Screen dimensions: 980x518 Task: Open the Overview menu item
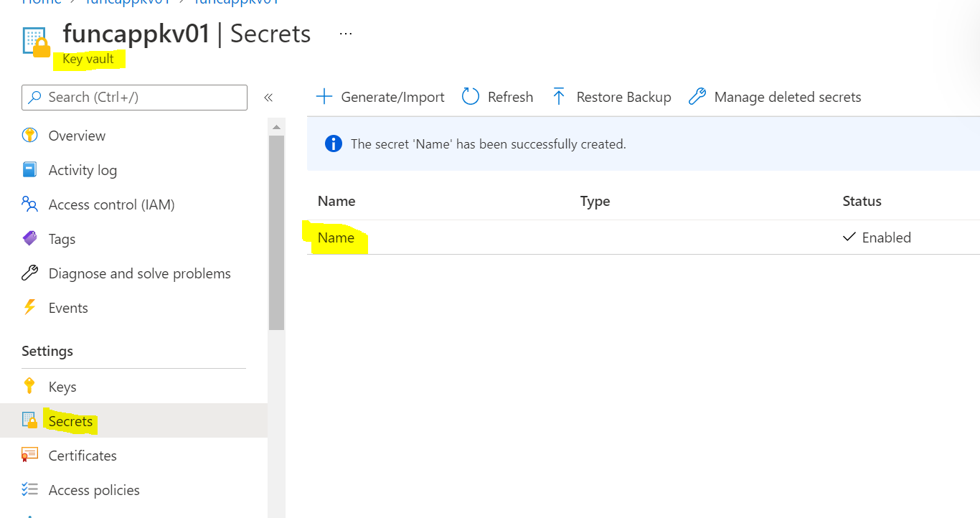coord(77,136)
